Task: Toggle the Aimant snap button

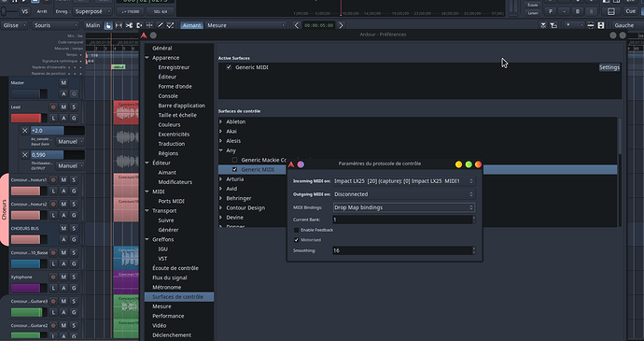Action: pyautogui.click(x=192, y=25)
